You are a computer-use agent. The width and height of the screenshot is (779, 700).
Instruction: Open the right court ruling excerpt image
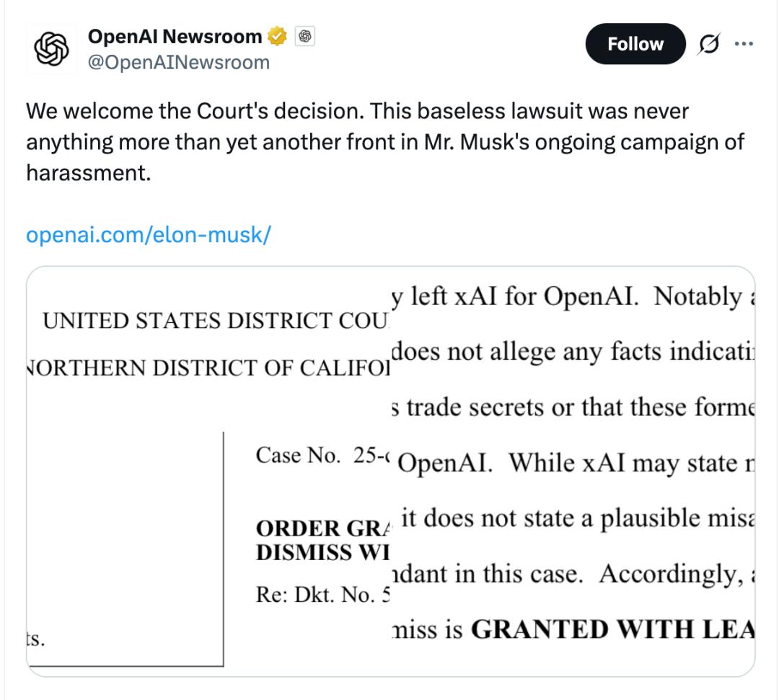click(x=573, y=471)
